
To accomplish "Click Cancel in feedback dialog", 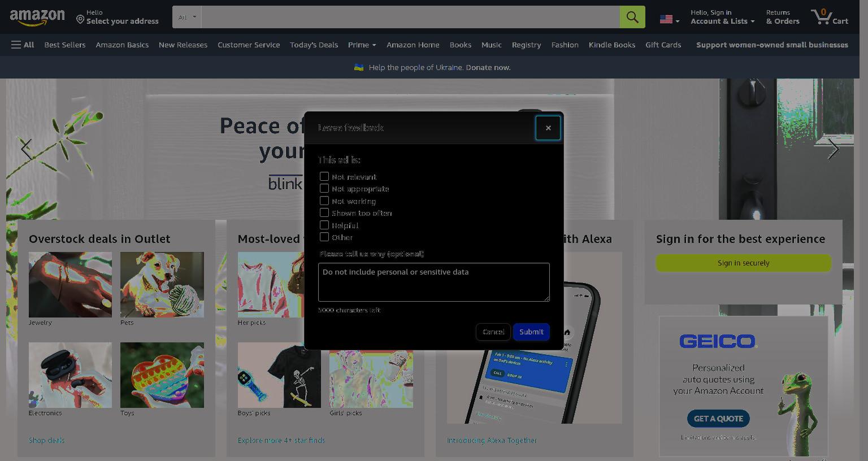I will pyautogui.click(x=493, y=332).
